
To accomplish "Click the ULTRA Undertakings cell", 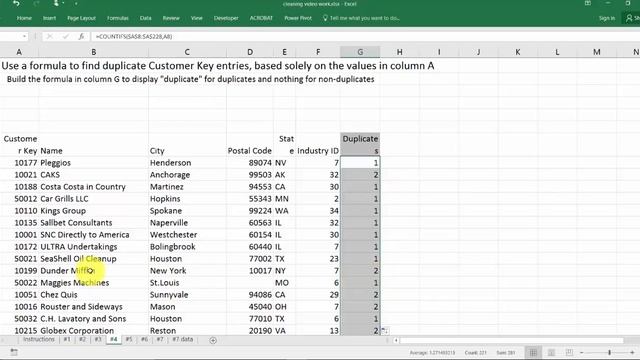I will [93, 247].
